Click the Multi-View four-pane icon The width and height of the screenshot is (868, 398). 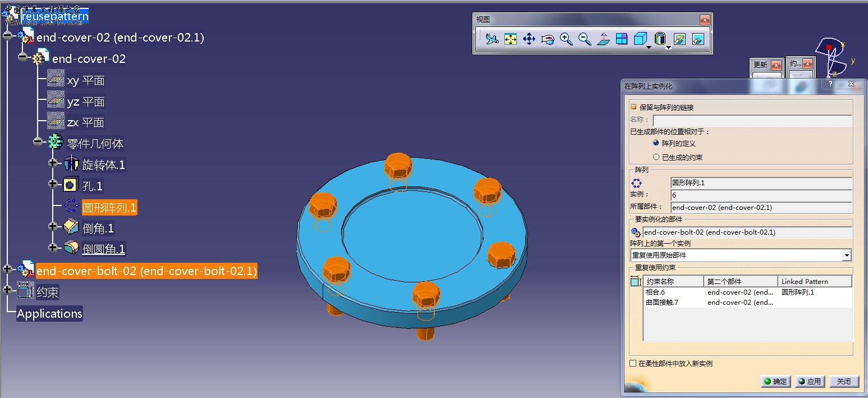tap(622, 39)
